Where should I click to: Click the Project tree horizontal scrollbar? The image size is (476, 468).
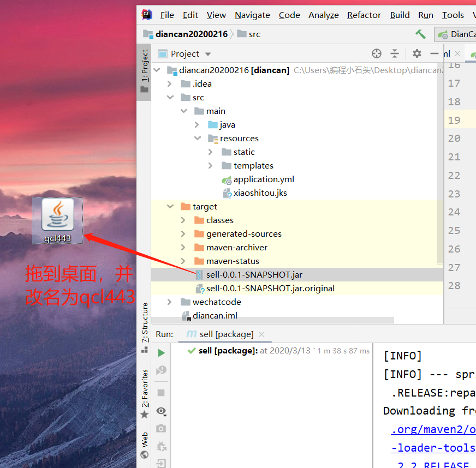[272, 320]
